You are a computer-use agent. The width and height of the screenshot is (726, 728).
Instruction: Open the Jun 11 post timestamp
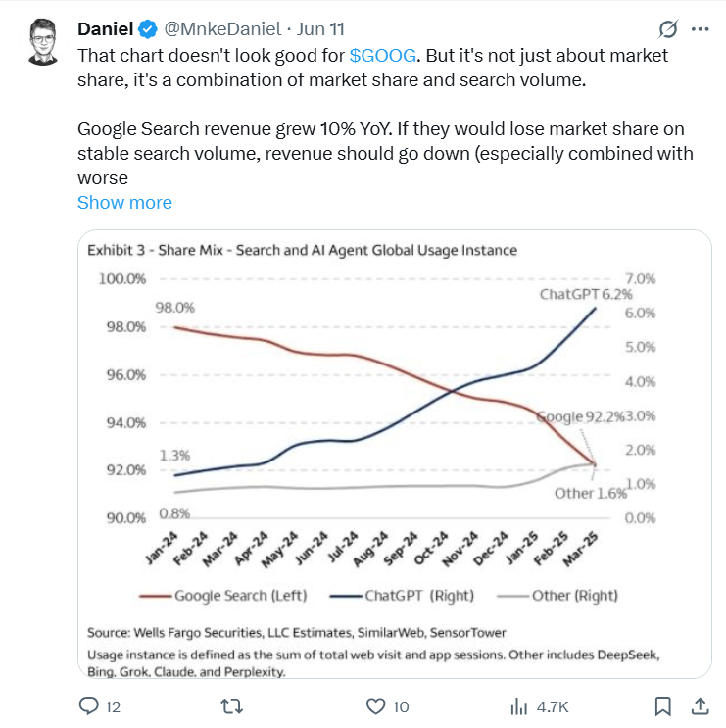[x=320, y=29]
